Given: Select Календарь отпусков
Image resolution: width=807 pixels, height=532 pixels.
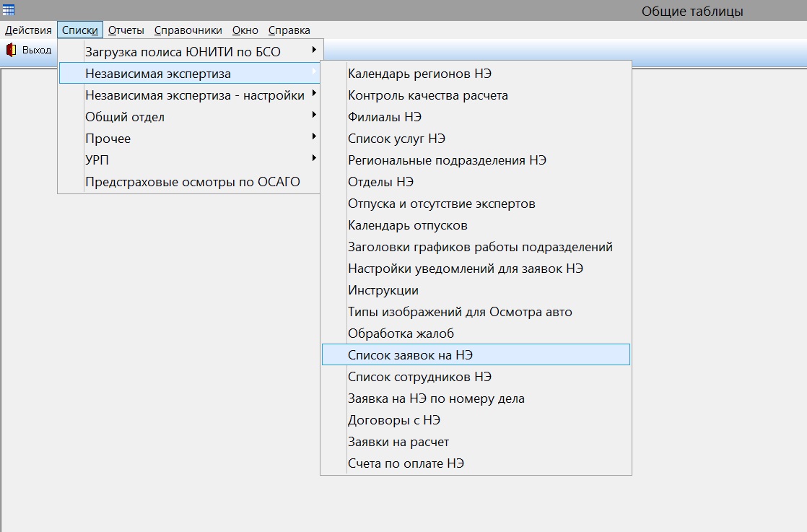Looking at the screenshot, I should tap(476, 224).
